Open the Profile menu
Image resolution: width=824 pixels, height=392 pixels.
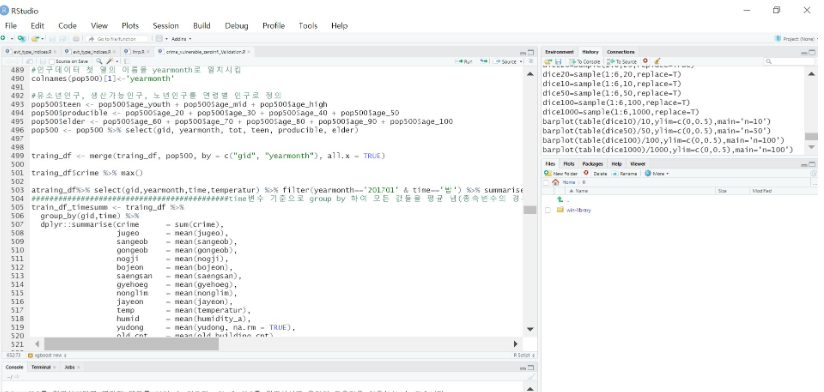click(273, 25)
